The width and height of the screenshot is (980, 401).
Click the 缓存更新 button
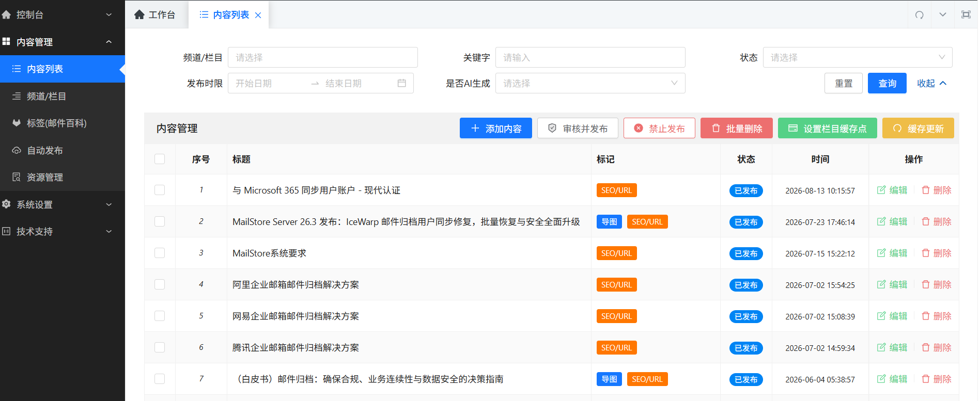(x=918, y=128)
